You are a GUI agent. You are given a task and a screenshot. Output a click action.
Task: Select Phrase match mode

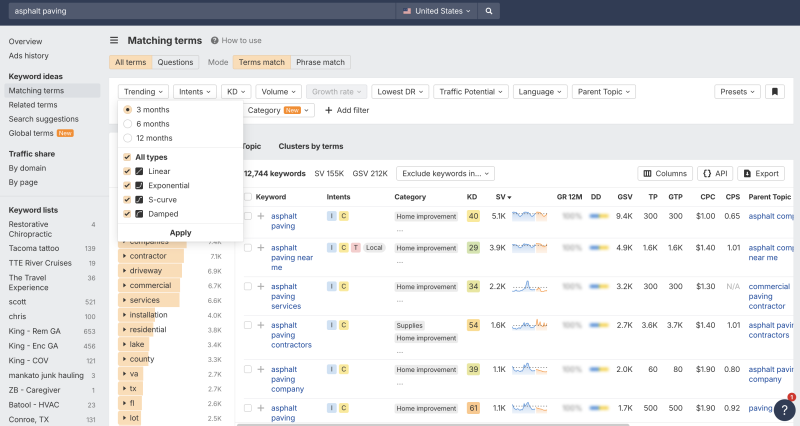point(320,62)
